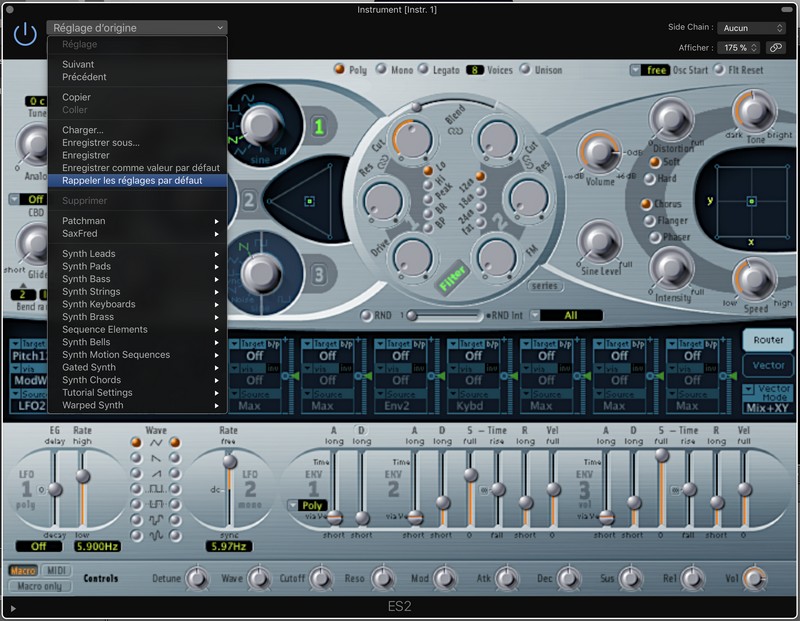Click the plug-in power bypass icon
The image size is (800, 621).
click(x=25, y=34)
